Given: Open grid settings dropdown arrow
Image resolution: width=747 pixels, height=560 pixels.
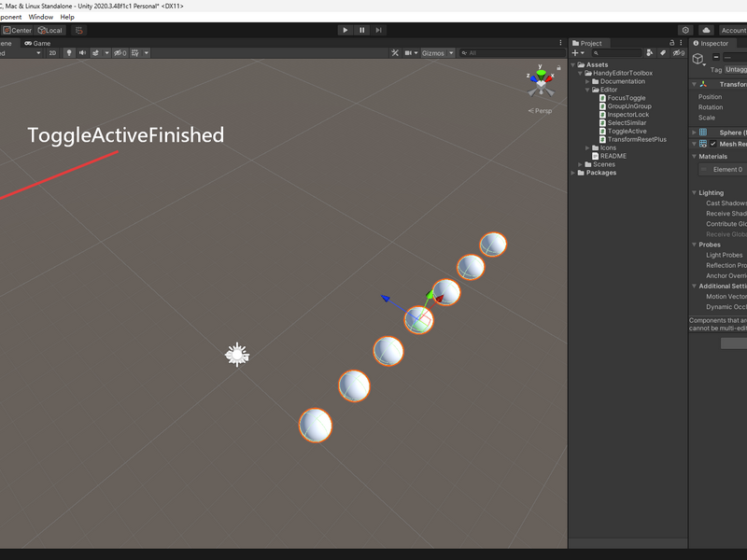Looking at the screenshot, I should (x=147, y=53).
